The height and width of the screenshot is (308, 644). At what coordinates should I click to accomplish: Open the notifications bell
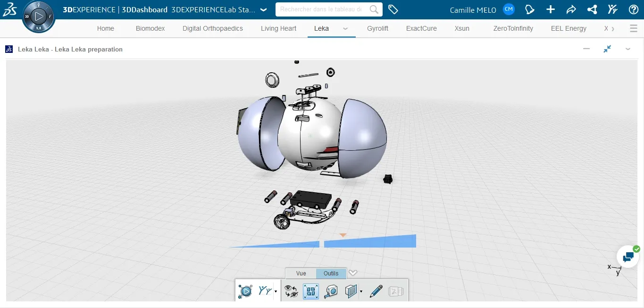[530, 9]
